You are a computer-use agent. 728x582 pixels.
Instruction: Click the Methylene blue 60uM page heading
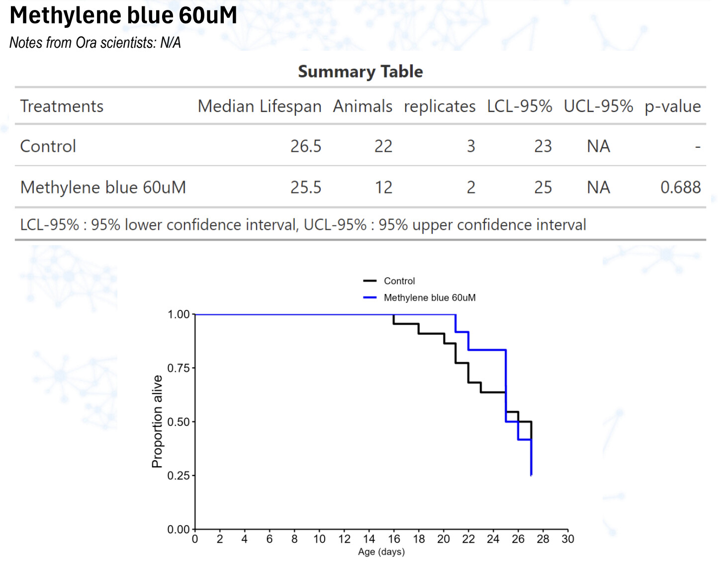(x=123, y=15)
